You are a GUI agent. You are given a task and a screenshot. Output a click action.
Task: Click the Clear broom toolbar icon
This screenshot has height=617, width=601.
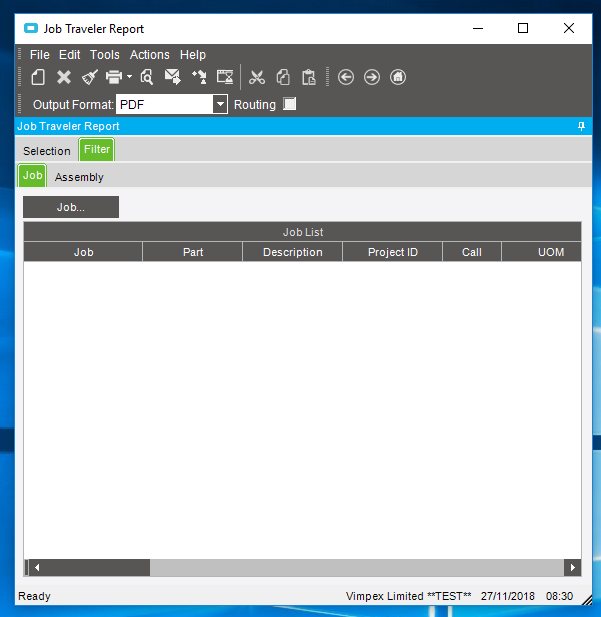tap(90, 77)
